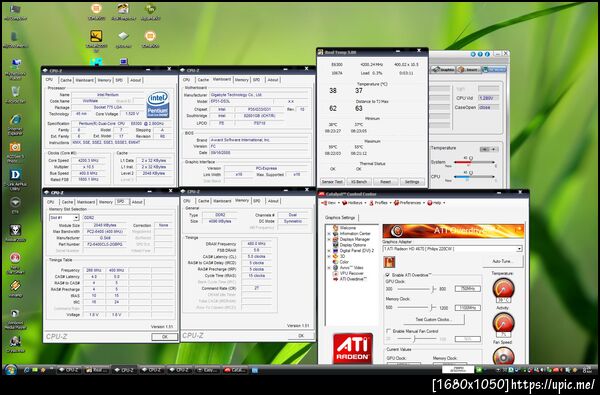Enable ATI Overdrive checkbox
Viewport: 600px width, 395px height.
[x=388, y=275]
